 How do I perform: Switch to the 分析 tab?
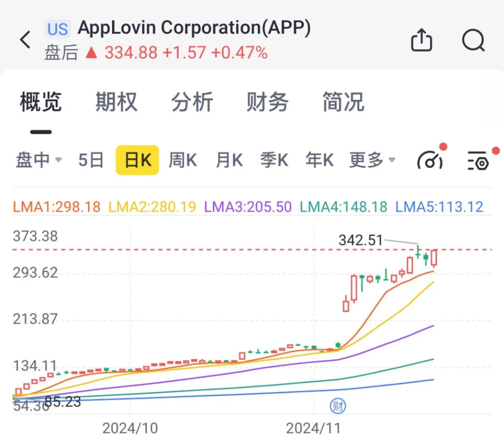[x=192, y=102]
